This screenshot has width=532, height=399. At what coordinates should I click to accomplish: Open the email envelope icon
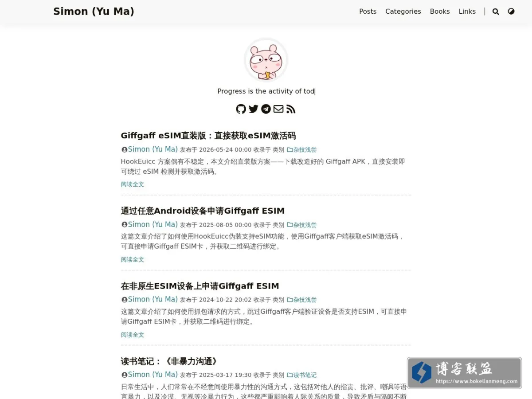278,109
